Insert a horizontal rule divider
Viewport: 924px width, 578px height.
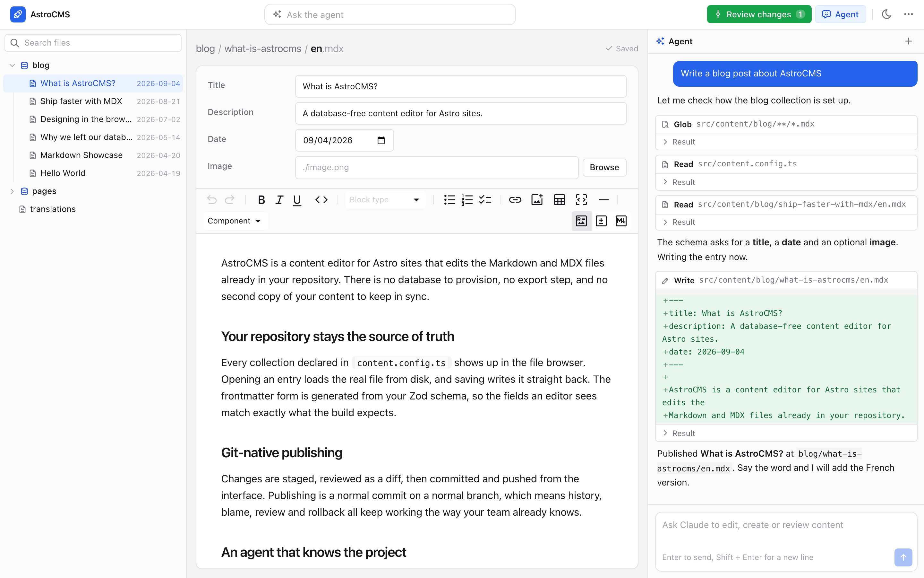[604, 199]
